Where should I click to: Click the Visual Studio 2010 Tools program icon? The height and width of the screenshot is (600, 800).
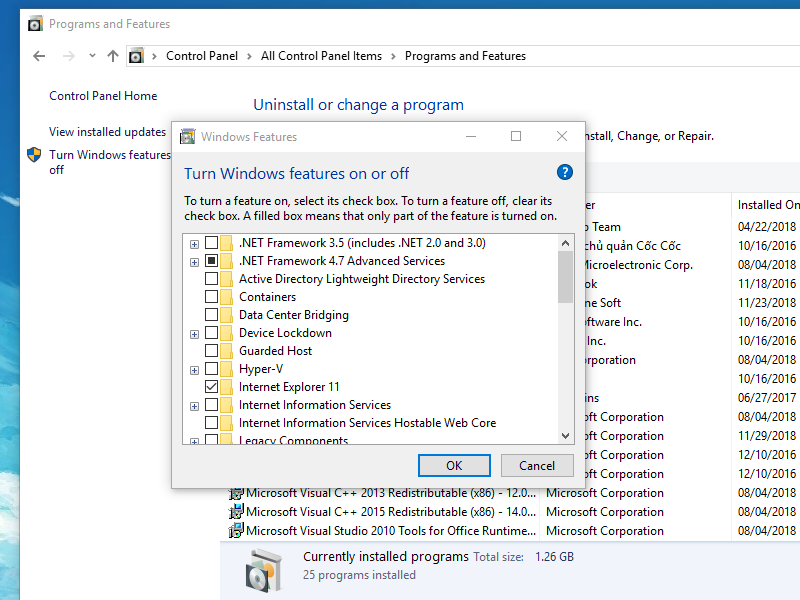pos(236,531)
